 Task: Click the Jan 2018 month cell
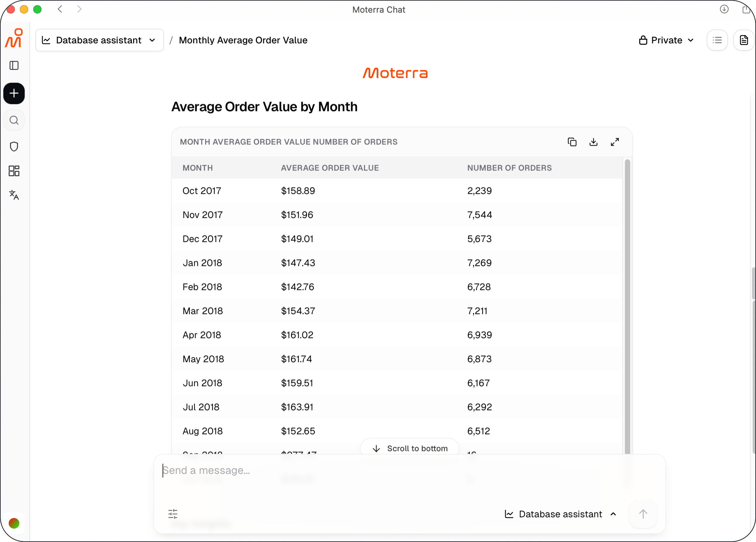coord(203,263)
